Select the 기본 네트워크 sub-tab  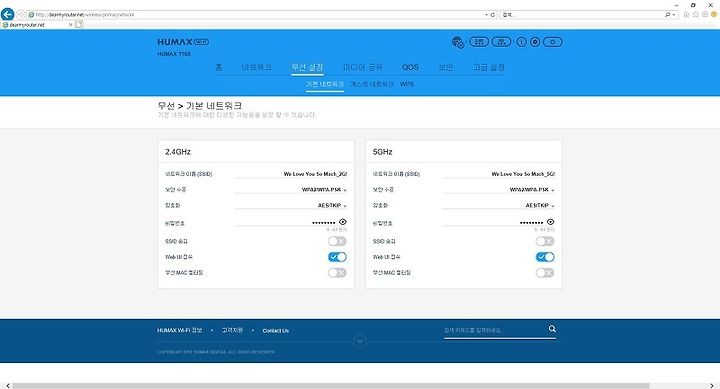coord(325,84)
